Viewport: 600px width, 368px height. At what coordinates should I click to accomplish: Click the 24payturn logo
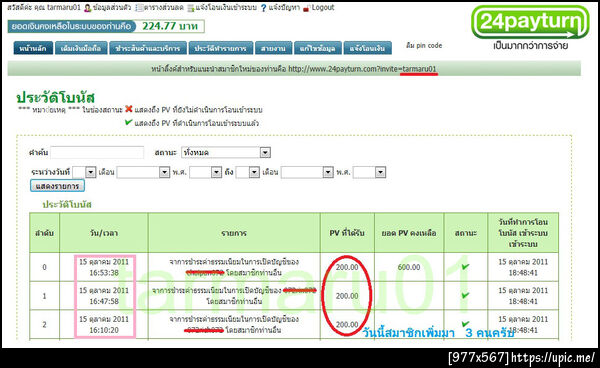(x=530, y=22)
